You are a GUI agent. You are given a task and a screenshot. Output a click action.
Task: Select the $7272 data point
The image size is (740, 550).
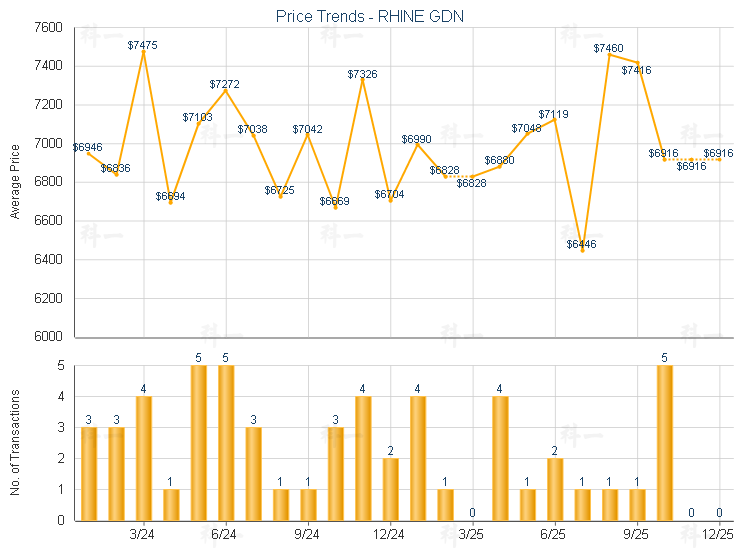click(226, 90)
